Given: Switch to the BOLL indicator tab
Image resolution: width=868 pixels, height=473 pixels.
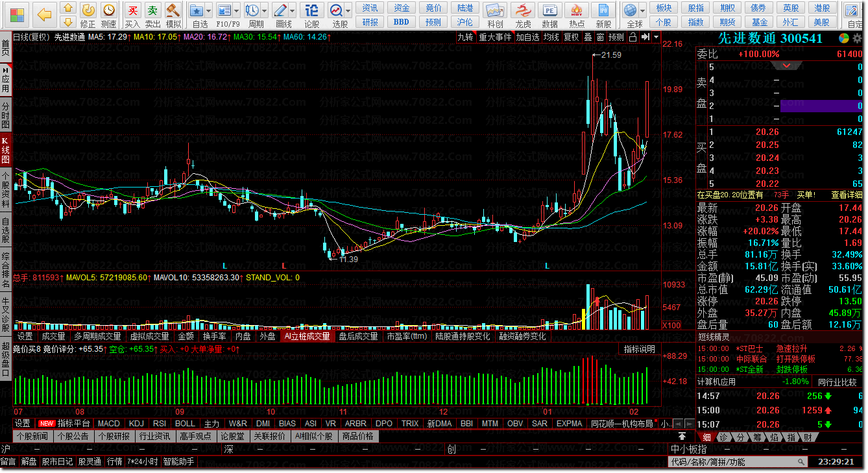Looking at the screenshot, I should pyautogui.click(x=185, y=424).
